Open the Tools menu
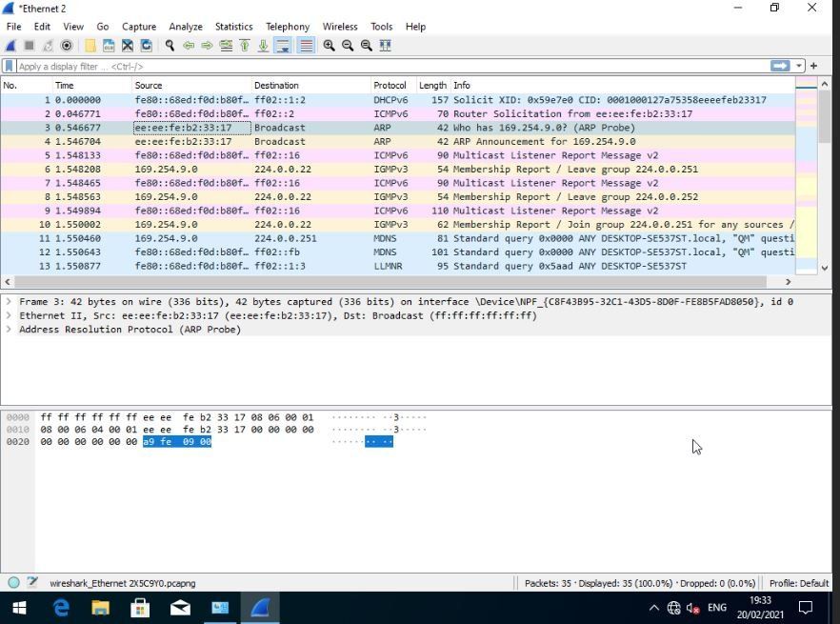Viewport: 840px width, 624px height. pyautogui.click(x=381, y=27)
